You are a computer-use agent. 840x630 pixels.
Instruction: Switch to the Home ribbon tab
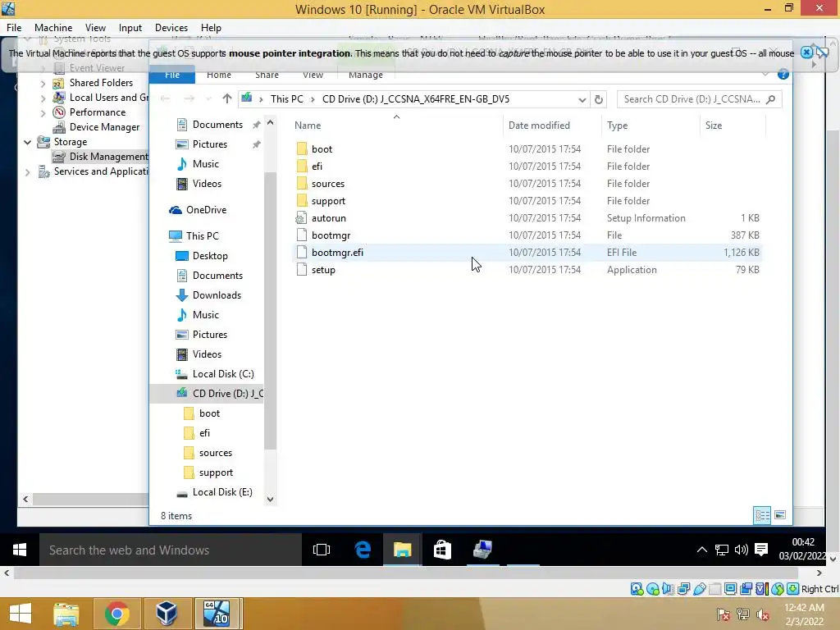click(x=218, y=75)
